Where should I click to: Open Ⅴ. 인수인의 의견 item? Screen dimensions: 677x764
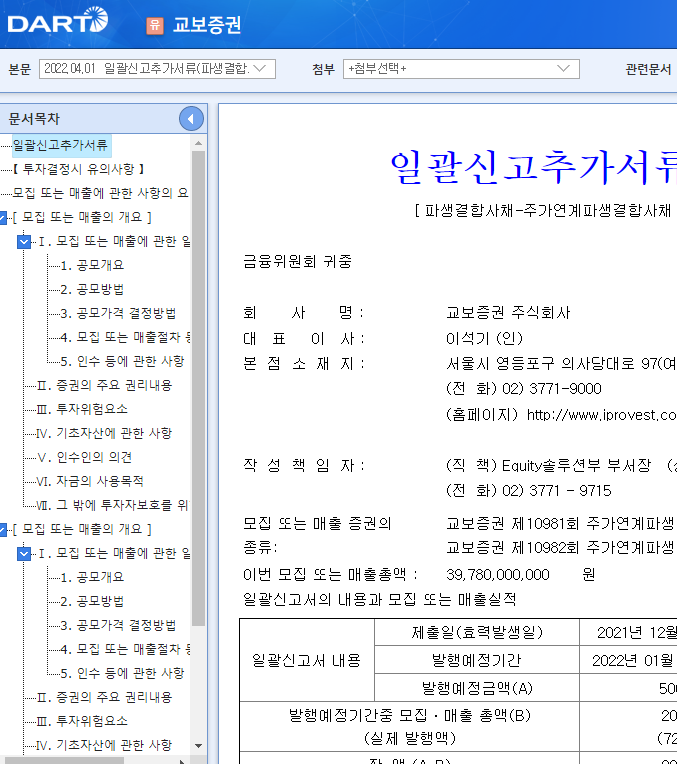click(x=84, y=457)
